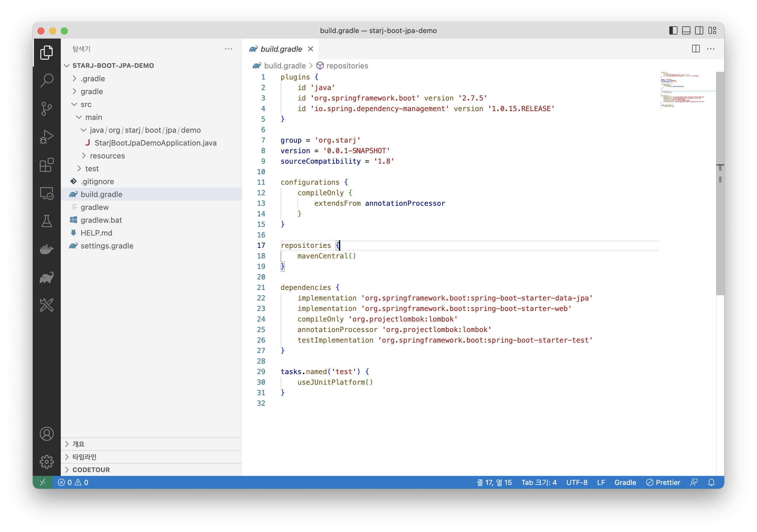
Task: Open the .gitignore file
Action: (152, 182)
